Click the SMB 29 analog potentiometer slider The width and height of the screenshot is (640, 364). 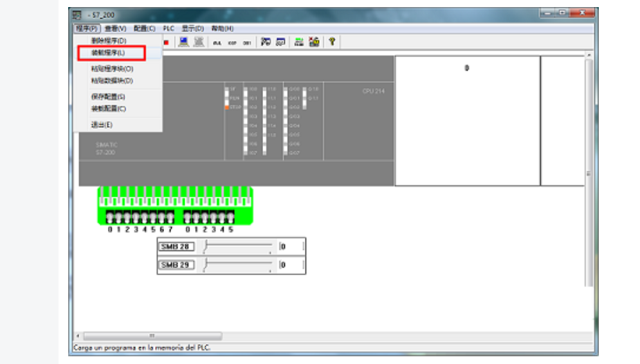pos(237,265)
